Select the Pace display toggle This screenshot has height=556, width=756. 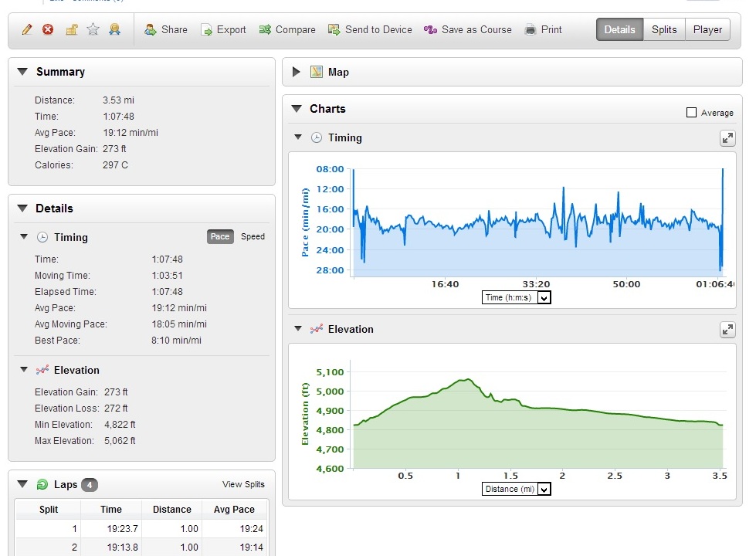point(220,237)
